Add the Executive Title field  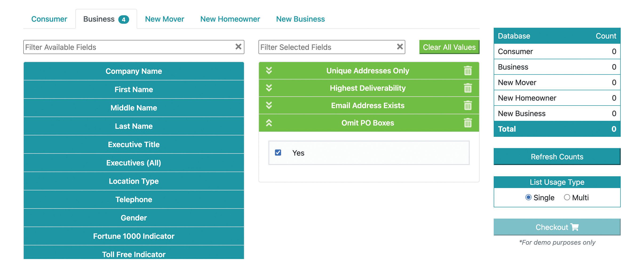tap(134, 144)
